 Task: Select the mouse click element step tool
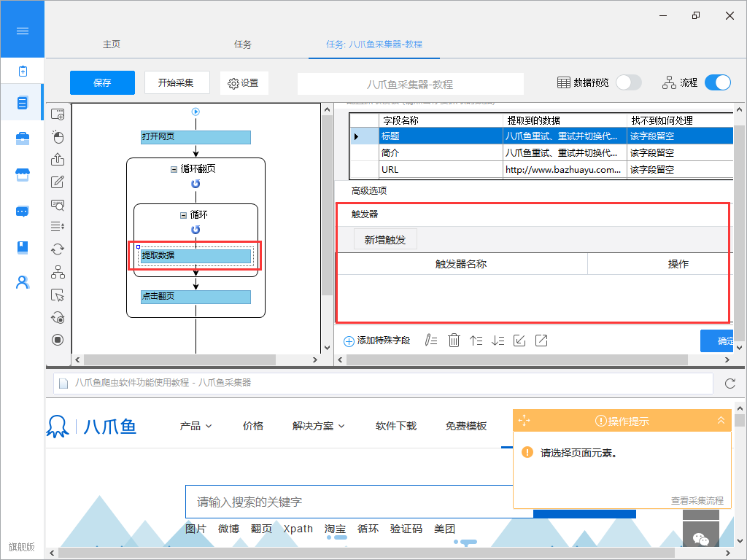[58, 136]
